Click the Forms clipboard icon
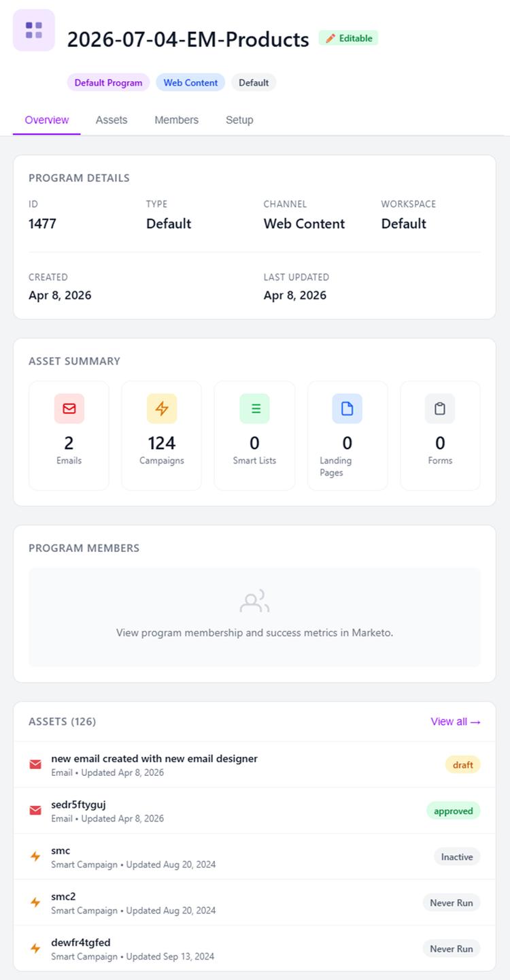This screenshot has height=980, width=510. pos(440,408)
